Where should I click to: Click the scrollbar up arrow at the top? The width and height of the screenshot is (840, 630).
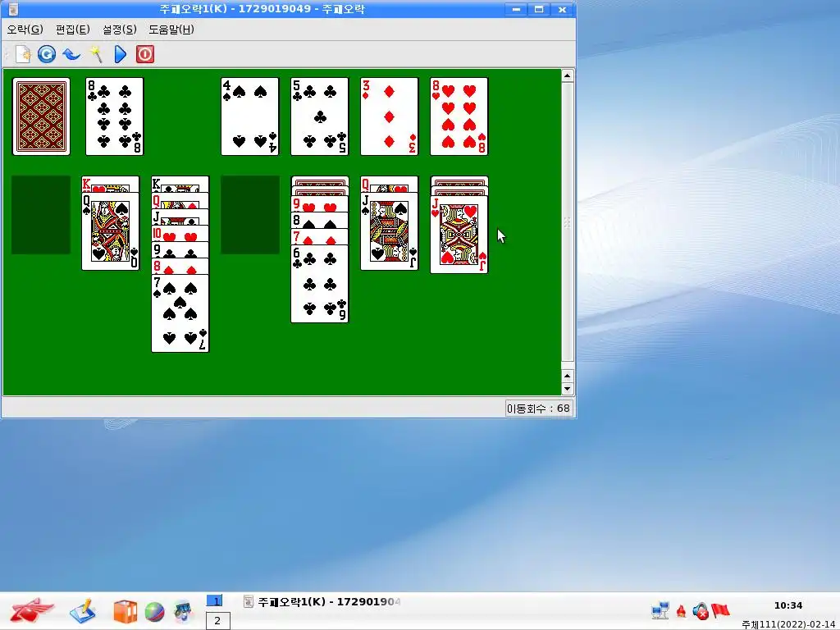(x=568, y=75)
